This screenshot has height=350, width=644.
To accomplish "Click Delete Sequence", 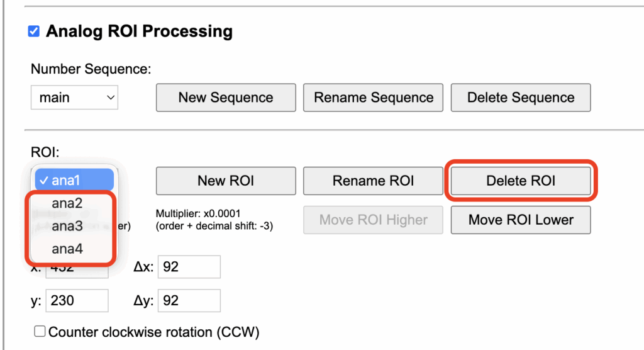I will pos(521,98).
